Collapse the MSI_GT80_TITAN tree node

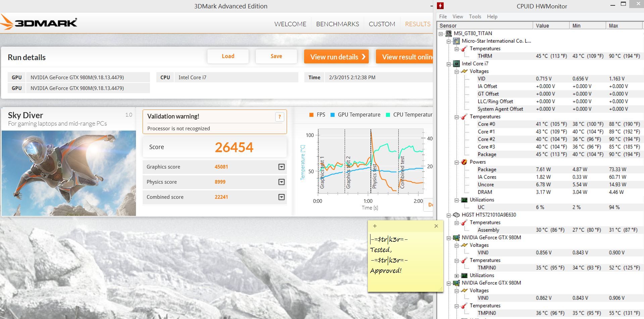click(441, 34)
